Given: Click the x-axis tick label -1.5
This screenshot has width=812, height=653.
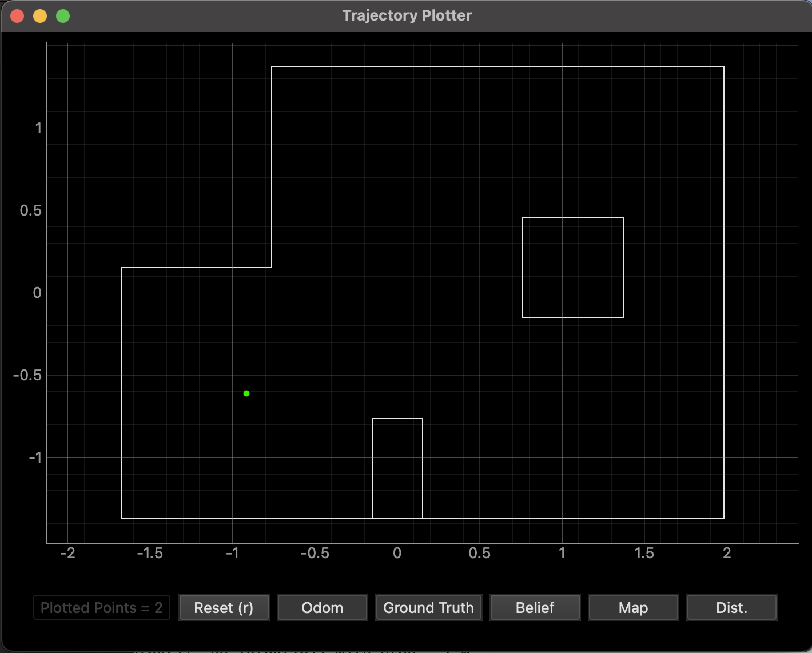Looking at the screenshot, I should point(150,553).
